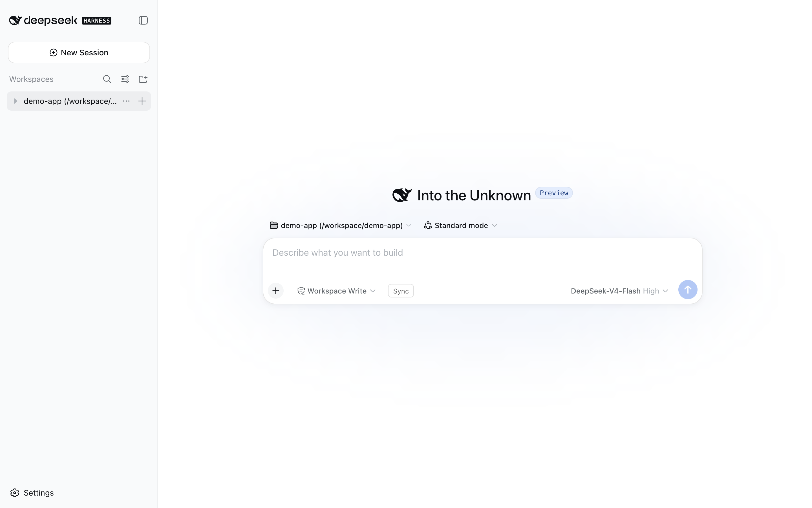Viewport: 812px width, 508px height.
Task: Toggle the Sync button
Action: pos(401,291)
